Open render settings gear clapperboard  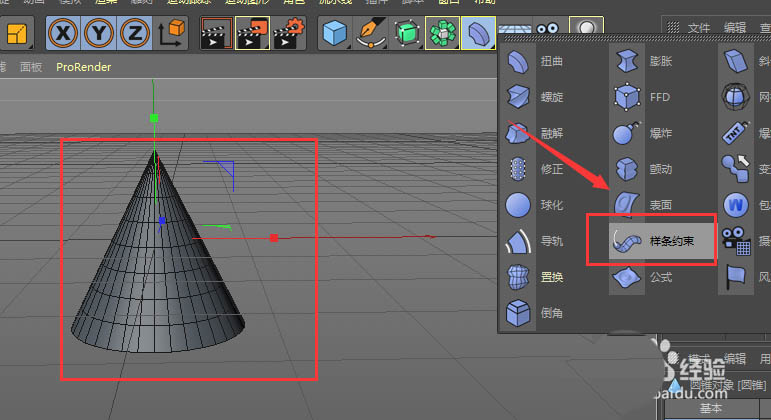click(289, 33)
